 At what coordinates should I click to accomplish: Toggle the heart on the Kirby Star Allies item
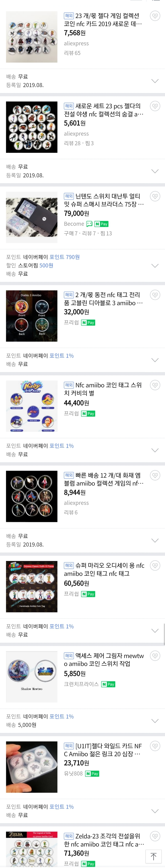tap(155, 385)
